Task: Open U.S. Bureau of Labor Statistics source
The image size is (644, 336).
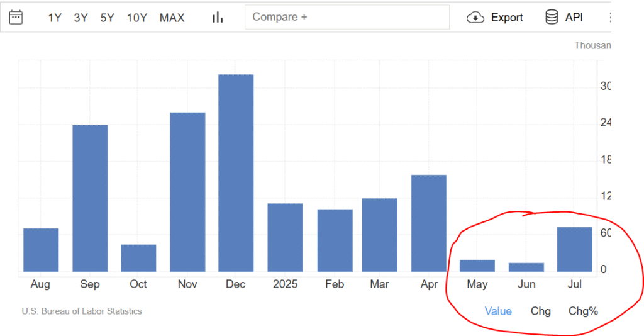Action: pos(82,311)
